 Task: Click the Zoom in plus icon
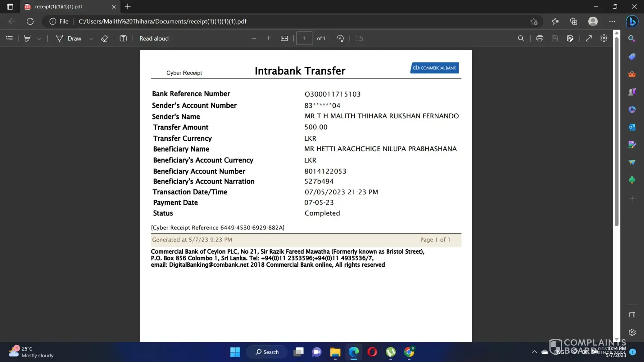point(269,38)
